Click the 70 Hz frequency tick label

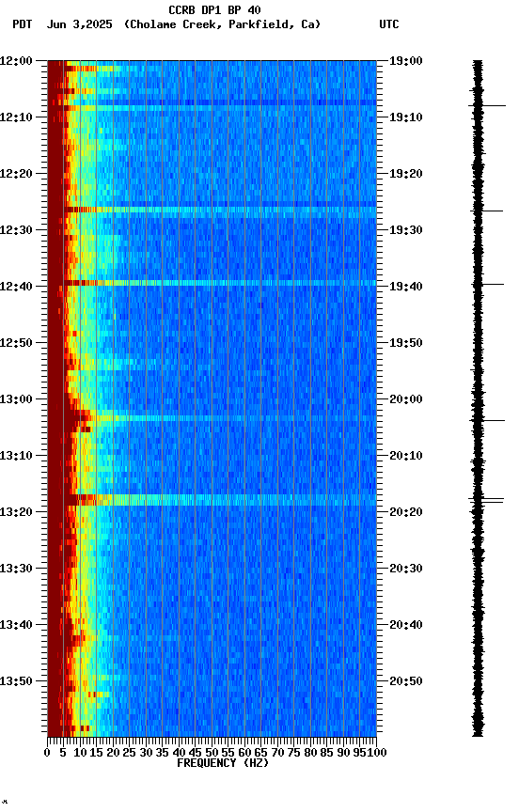[277, 754]
